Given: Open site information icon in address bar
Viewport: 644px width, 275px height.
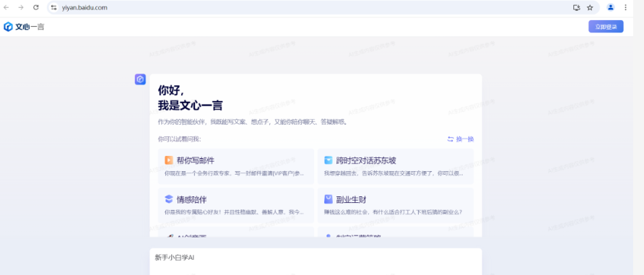Looking at the screenshot, I should 54,7.
